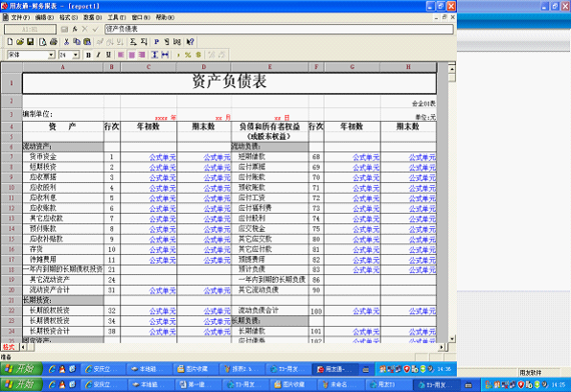Open the 窗口(W) menu

tap(141, 17)
